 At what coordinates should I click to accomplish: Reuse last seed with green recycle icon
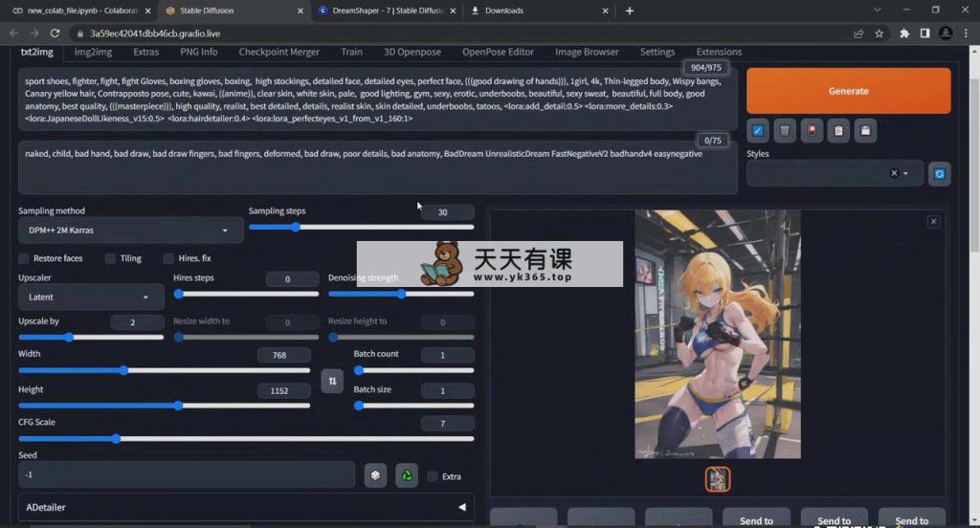click(x=407, y=475)
